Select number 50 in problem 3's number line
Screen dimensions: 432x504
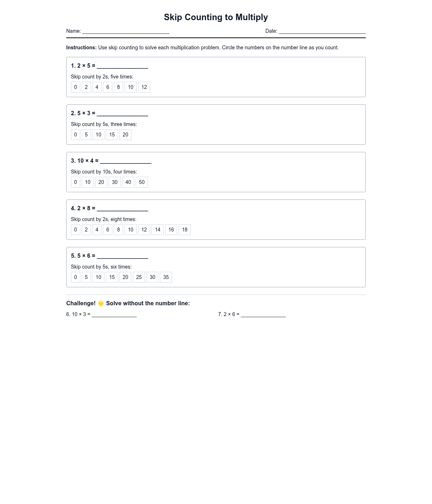click(142, 182)
